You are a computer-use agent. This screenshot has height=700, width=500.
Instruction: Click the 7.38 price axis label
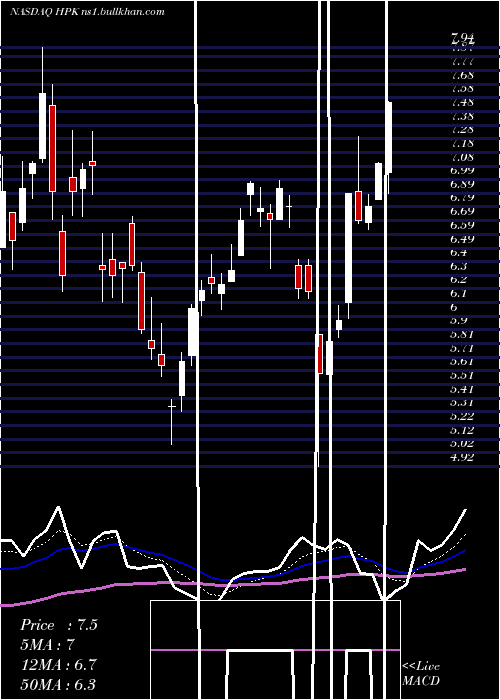[462, 116]
